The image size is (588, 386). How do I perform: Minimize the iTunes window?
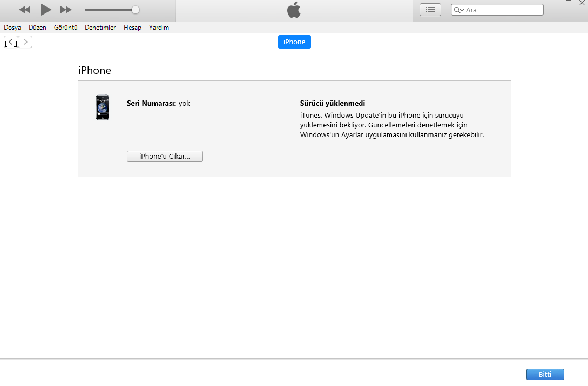click(555, 3)
